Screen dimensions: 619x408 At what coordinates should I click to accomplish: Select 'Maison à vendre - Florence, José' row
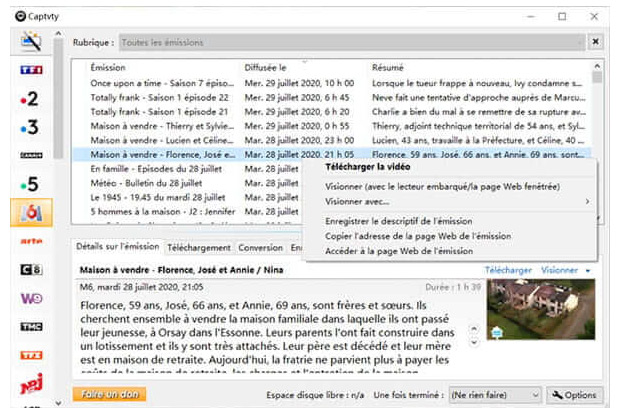(332, 154)
